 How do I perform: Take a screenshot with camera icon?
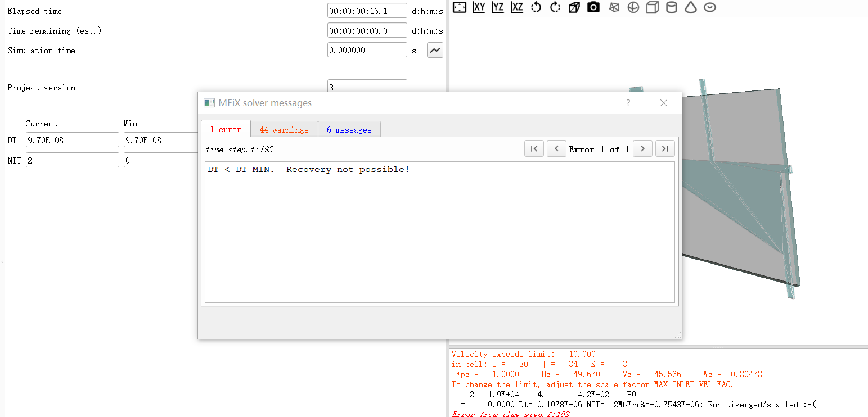click(593, 7)
